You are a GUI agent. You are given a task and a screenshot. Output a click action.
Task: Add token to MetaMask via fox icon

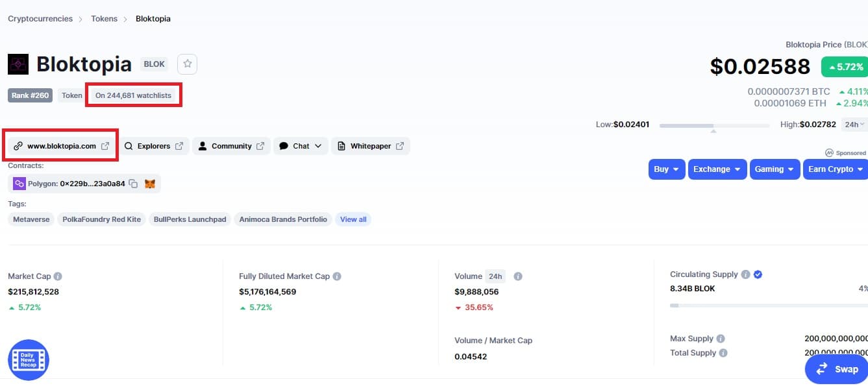(x=150, y=184)
